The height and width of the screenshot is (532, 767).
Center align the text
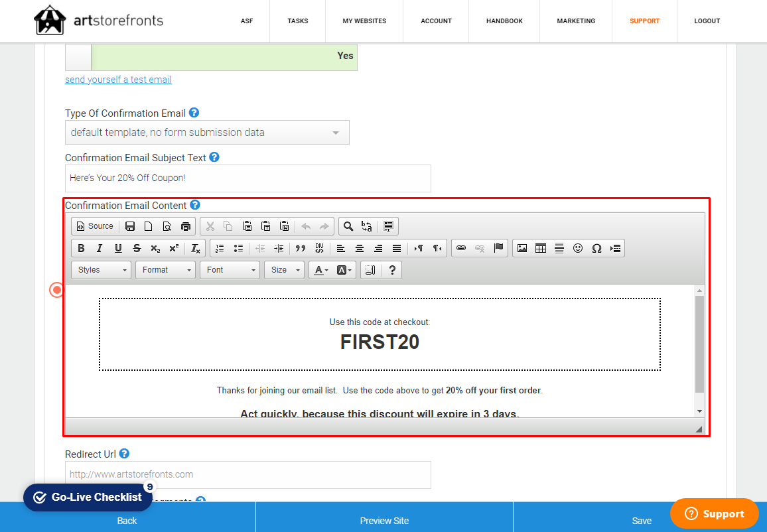(360, 248)
